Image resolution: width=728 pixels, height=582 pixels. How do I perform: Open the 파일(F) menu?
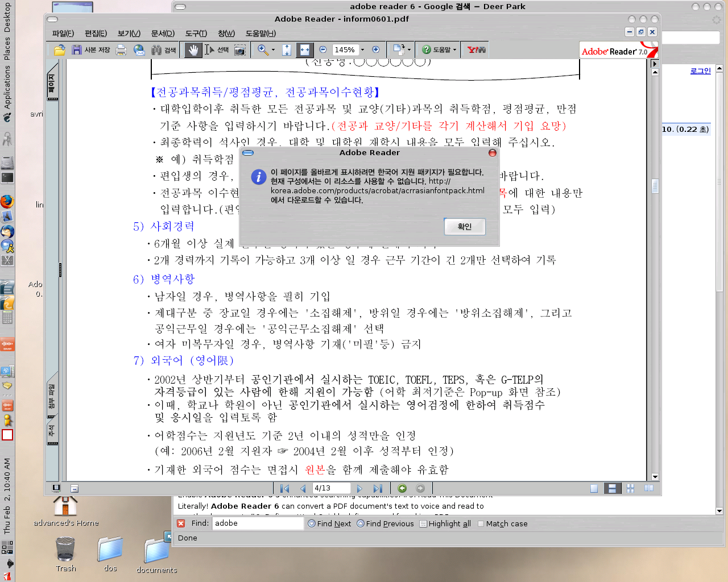pyautogui.click(x=63, y=34)
